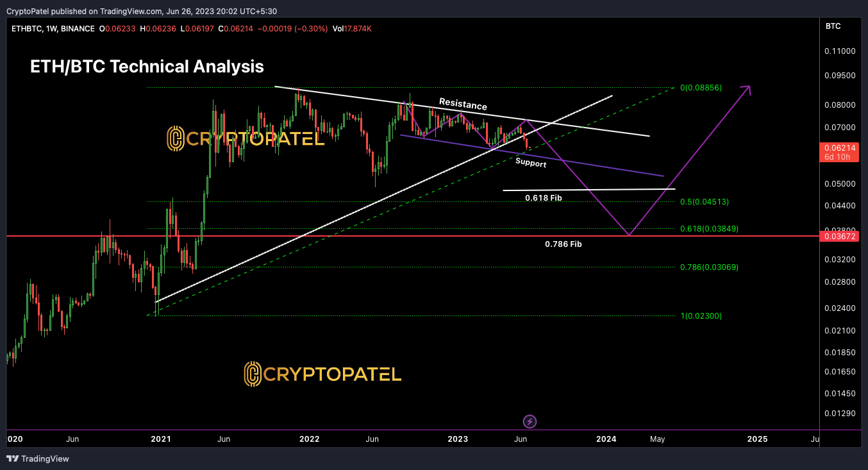This screenshot has width=868, height=470.
Task: Click 0.07000 on the price axis
Action: (840, 128)
